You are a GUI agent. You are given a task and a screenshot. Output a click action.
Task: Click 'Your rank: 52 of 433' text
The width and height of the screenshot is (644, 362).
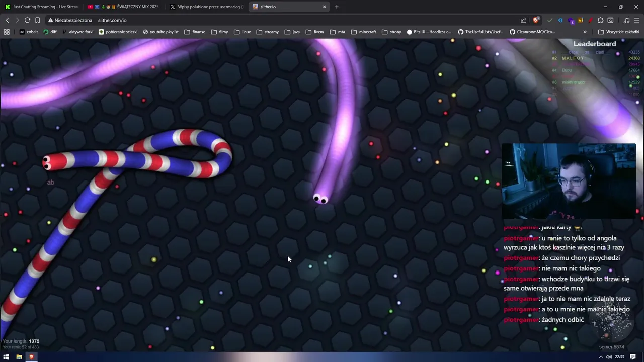[x=21, y=347]
